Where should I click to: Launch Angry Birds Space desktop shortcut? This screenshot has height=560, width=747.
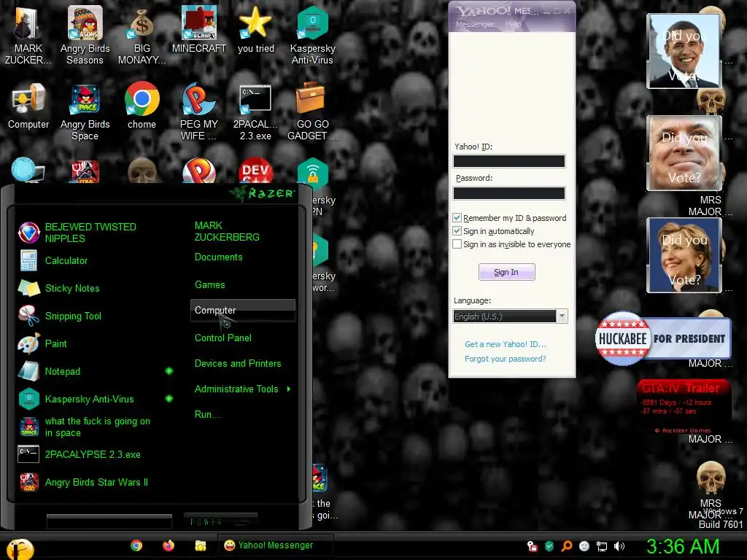tap(85, 112)
